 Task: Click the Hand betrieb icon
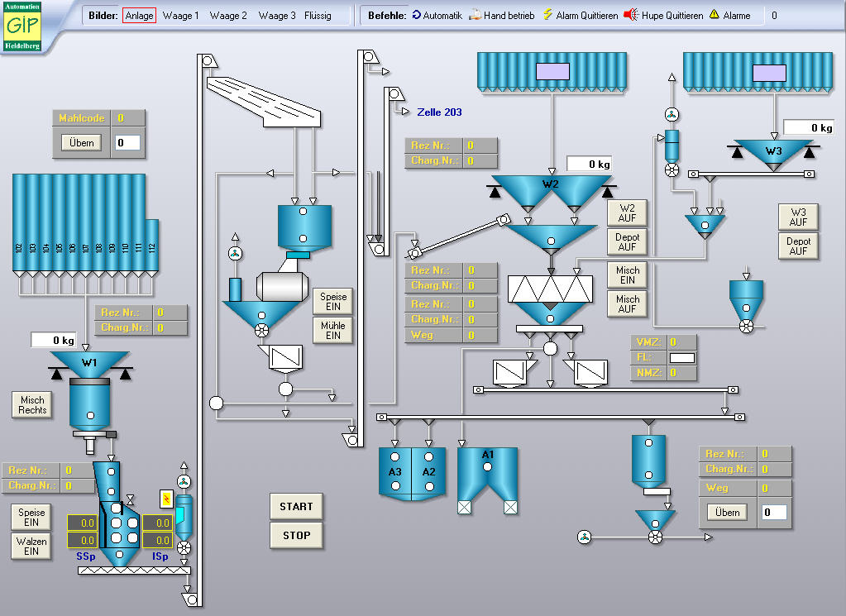click(x=476, y=15)
